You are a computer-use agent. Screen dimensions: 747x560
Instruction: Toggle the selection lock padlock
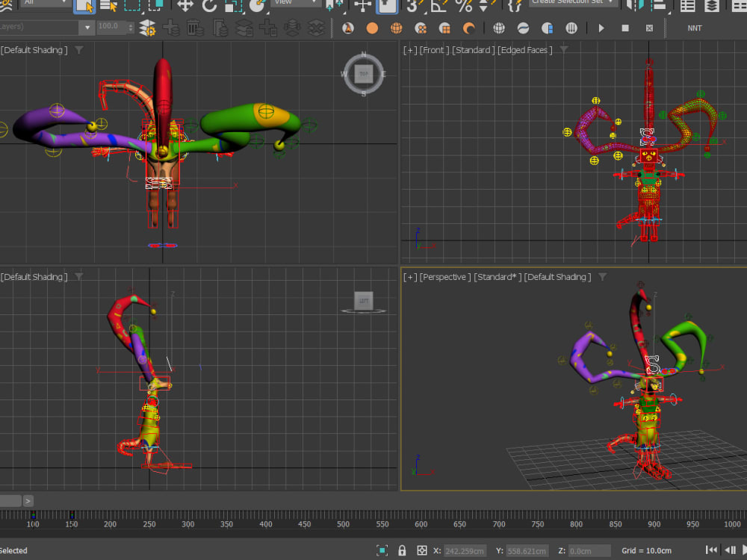click(402, 551)
